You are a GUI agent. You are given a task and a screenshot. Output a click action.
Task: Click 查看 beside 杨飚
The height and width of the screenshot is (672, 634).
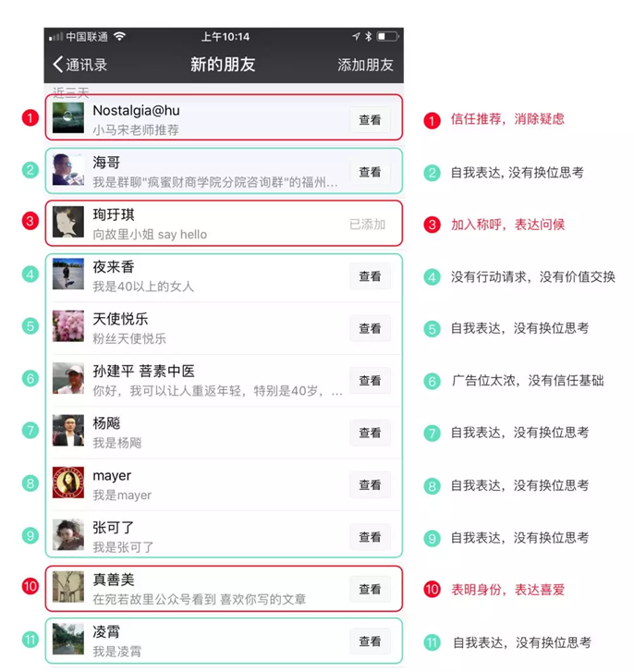(370, 433)
